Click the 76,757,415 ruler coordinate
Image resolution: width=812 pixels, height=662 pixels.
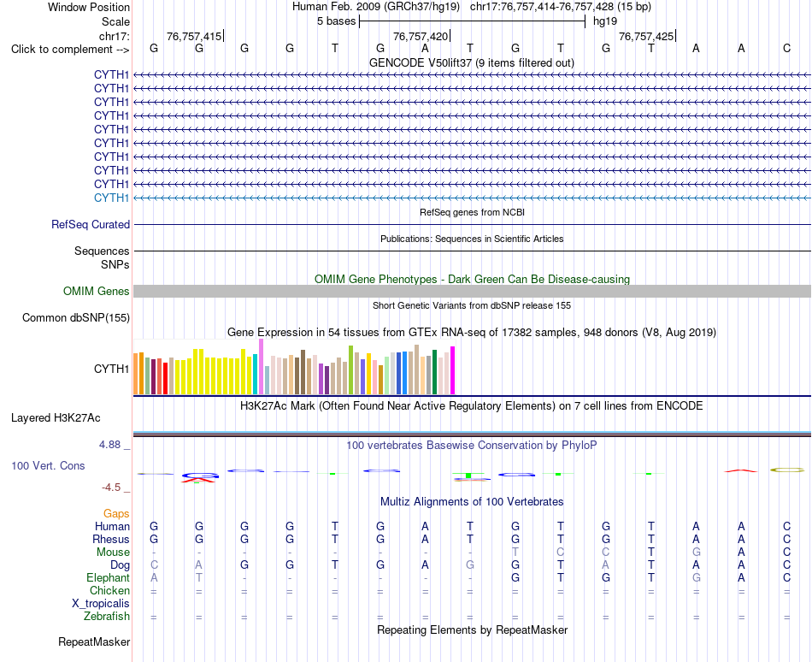(x=194, y=36)
